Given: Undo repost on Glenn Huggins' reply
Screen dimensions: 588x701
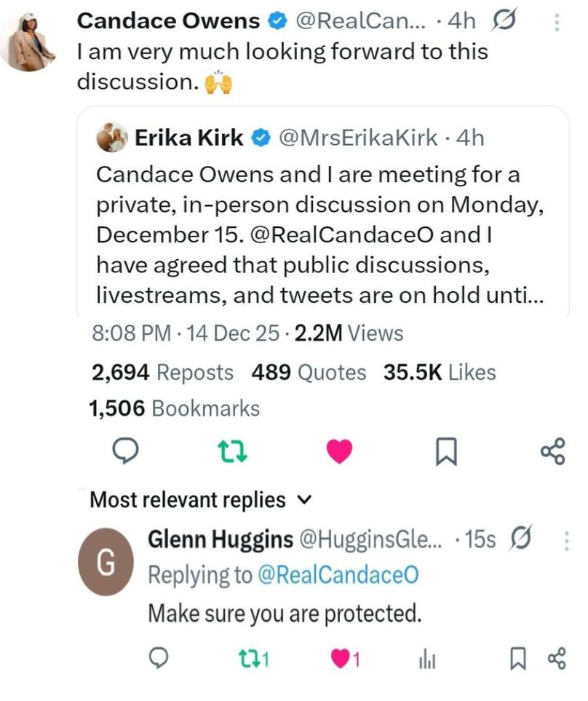Looking at the screenshot, I should [x=254, y=660].
